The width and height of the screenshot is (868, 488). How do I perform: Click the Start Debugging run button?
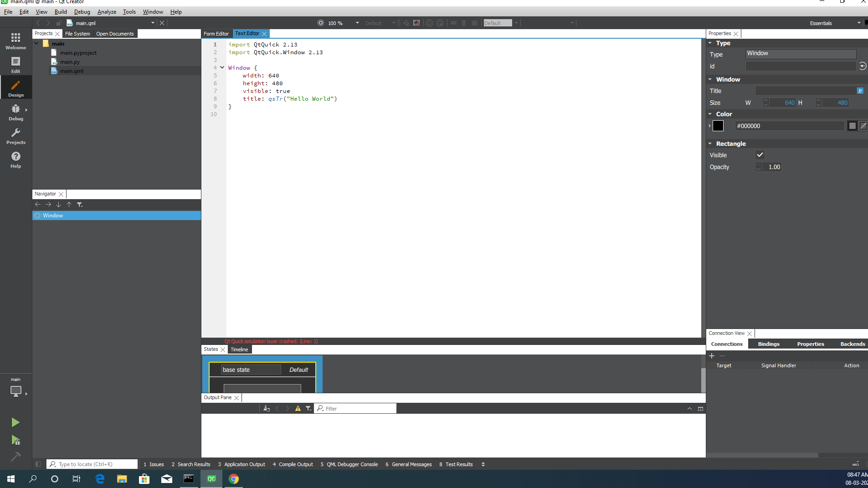tap(15, 440)
